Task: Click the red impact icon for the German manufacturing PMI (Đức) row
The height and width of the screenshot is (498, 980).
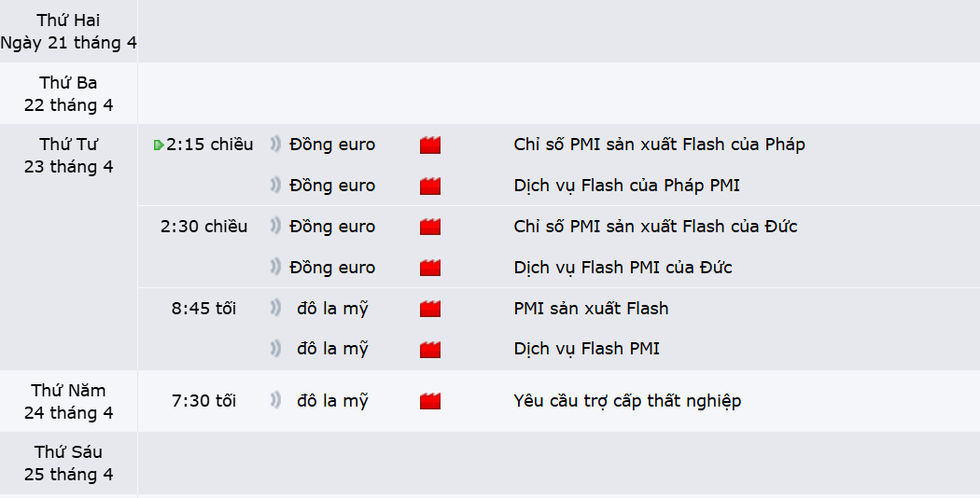Action: [x=430, y=227]
